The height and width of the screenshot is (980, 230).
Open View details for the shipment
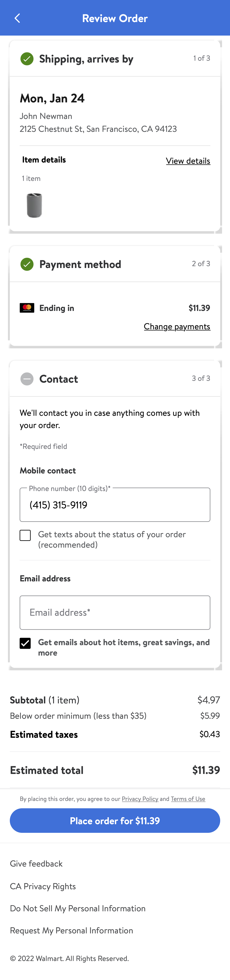click(188, 161)
